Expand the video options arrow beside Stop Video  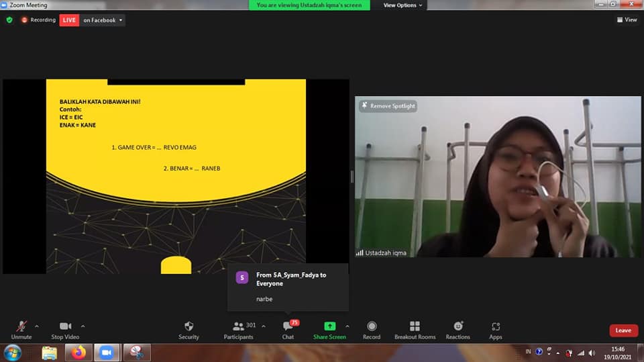click(x=83, y=326)
